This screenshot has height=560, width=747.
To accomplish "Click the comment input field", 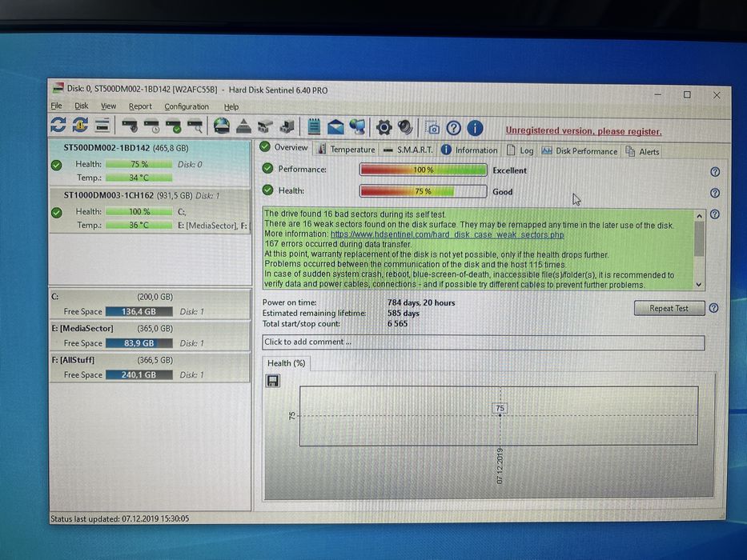I will click(x=483, y=342).
